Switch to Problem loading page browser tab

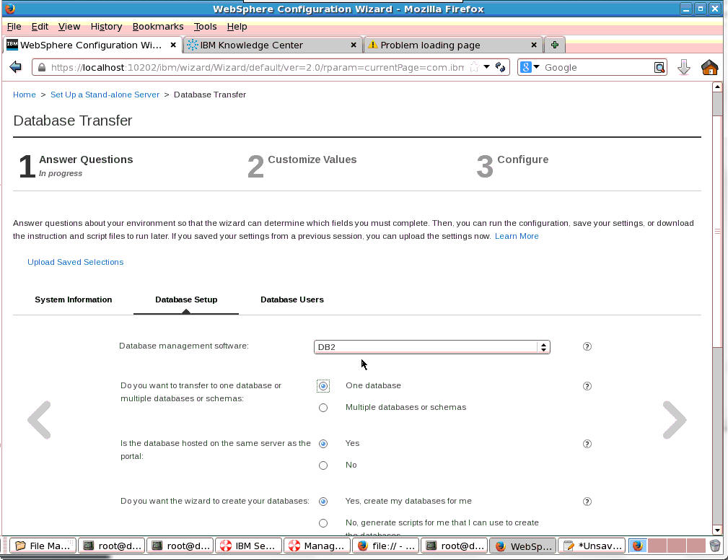point(452,45)
